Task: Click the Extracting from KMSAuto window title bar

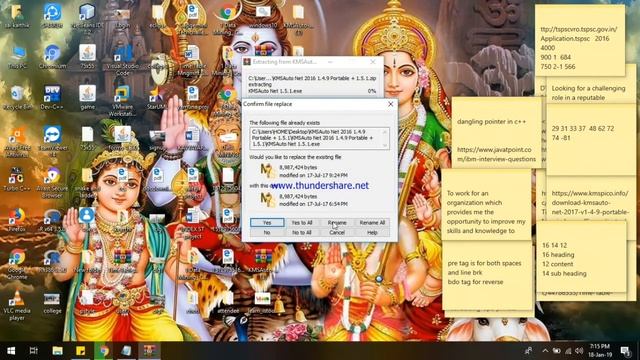Action: (x=313, y=62)
